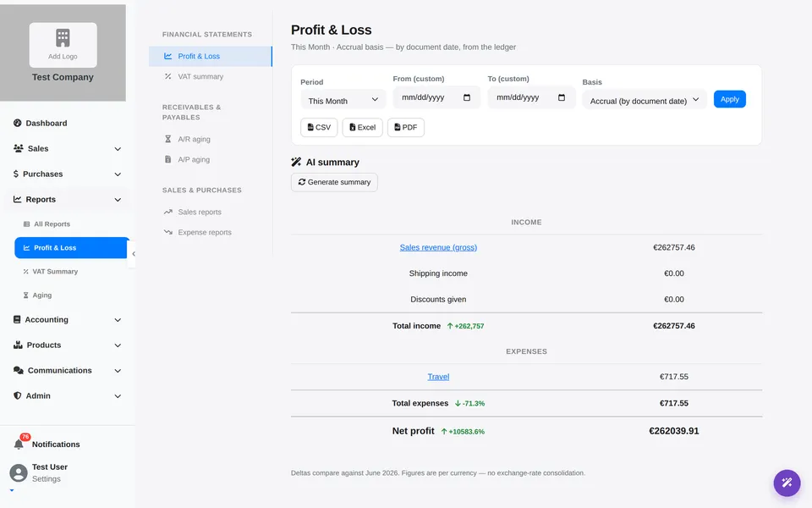This screenshot has width=812, height=508.
Task: Click the To (custom) date field
Action: [x=531, y=97]
